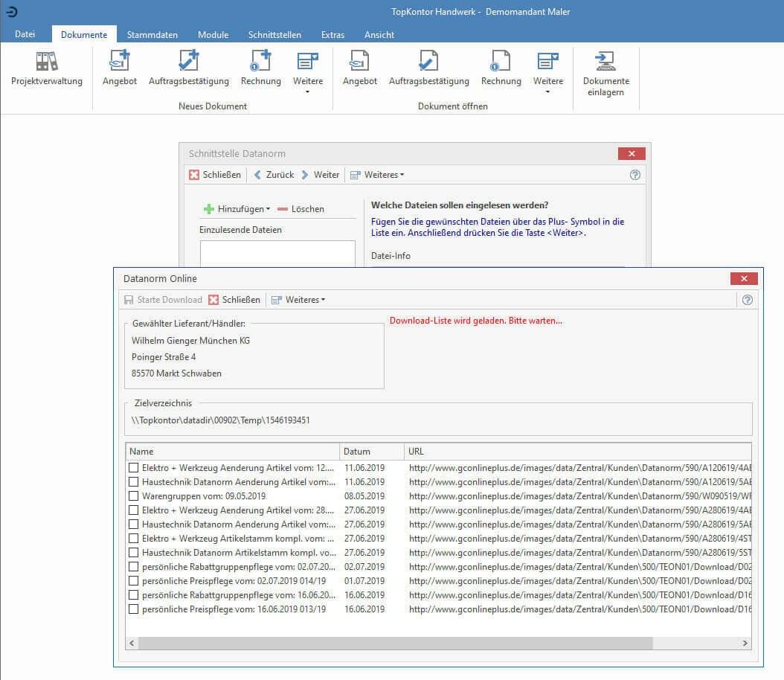Click horizontal scrollbar left arrow

[x=132, y=643]
